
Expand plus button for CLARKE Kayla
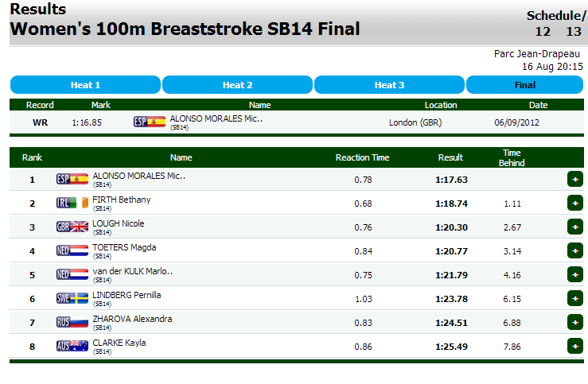click(x=574, y=346)
